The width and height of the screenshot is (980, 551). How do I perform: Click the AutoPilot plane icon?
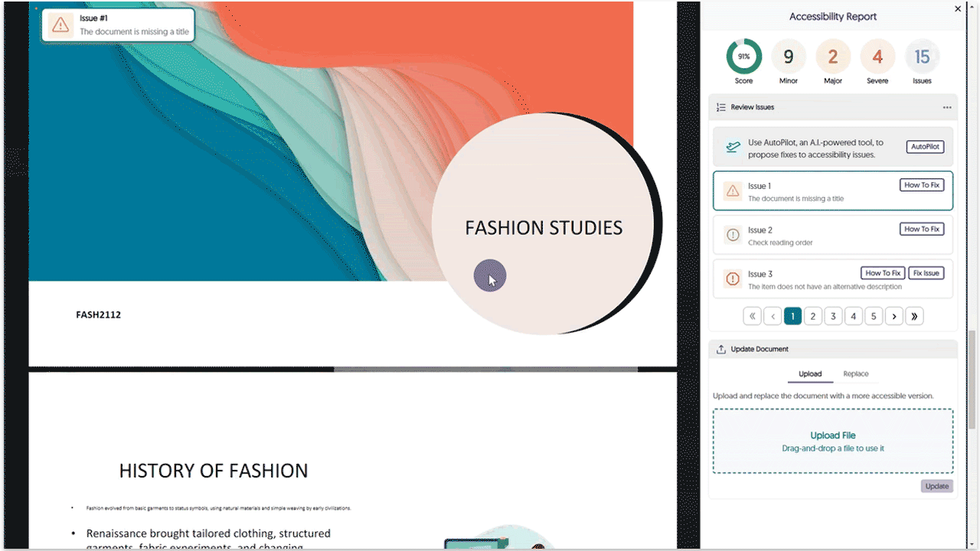[x=733, y=148]
